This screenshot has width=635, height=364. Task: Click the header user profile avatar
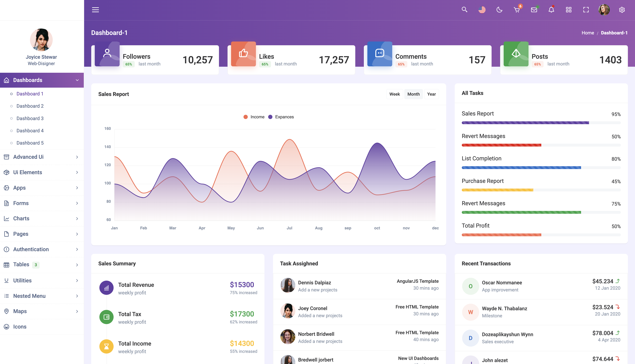(x=604, y=10)
